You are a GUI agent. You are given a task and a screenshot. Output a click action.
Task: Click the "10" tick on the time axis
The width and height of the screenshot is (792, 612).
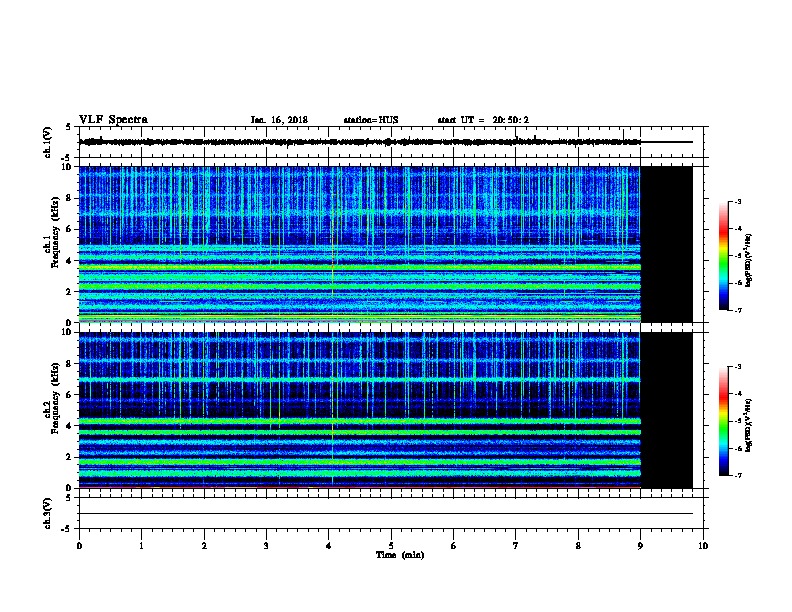[x=703, y=546]
